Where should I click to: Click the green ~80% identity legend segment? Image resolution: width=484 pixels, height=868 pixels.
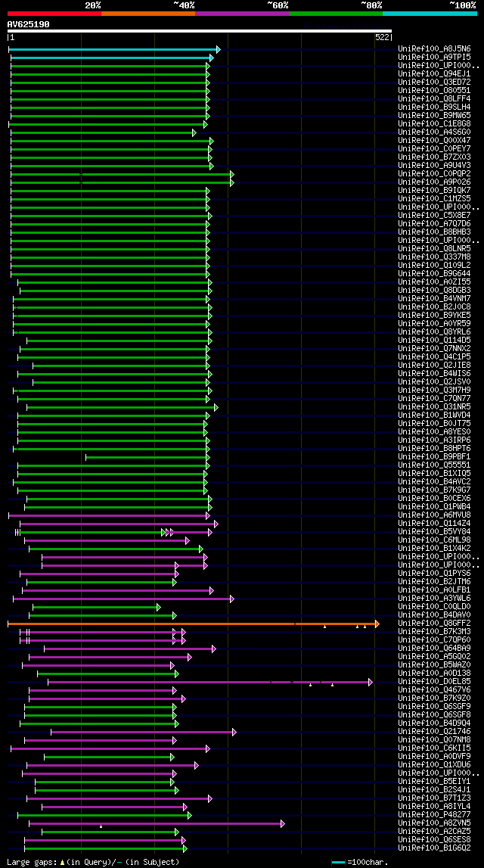pyautogui.click(x=336, y=14)
